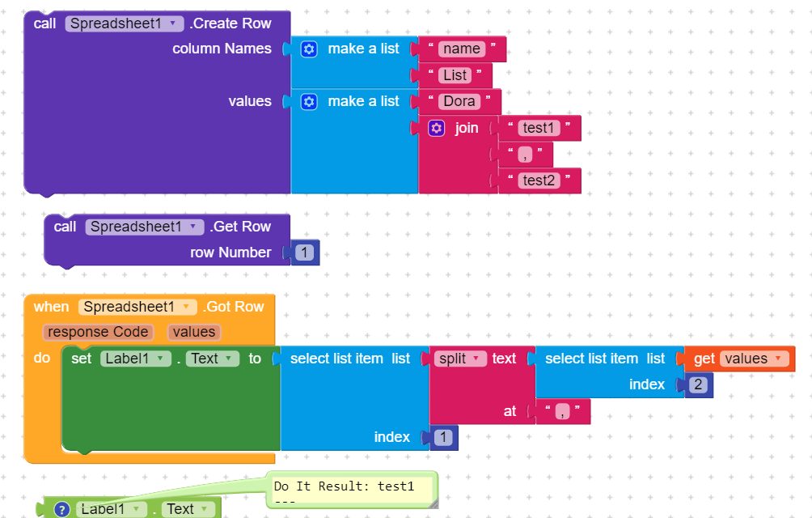Edit the "test2" text string

539,180
